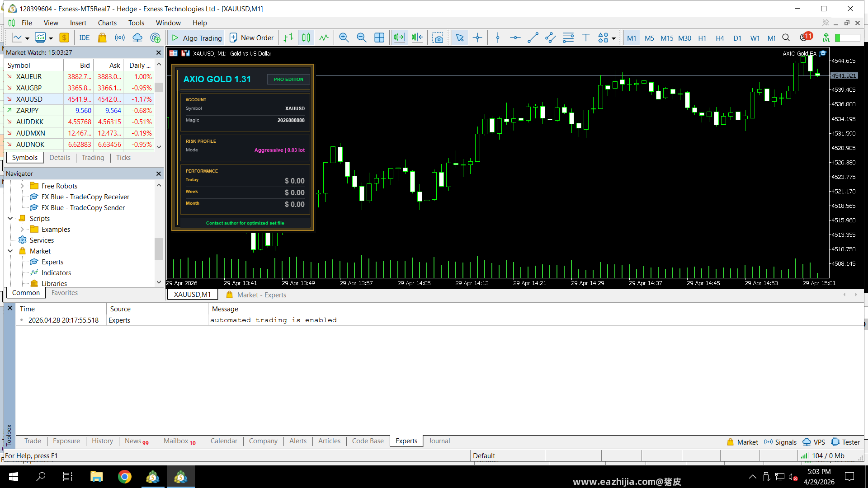Open the Charts menu
The image size is (868, 488).
pyautogui.click(x=107, y=23)
